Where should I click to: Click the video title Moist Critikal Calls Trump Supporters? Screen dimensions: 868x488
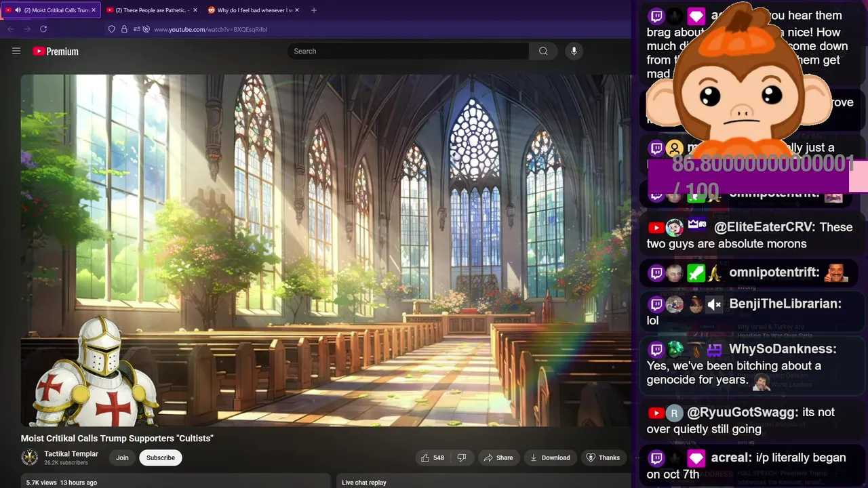click(x=117, y=439)
